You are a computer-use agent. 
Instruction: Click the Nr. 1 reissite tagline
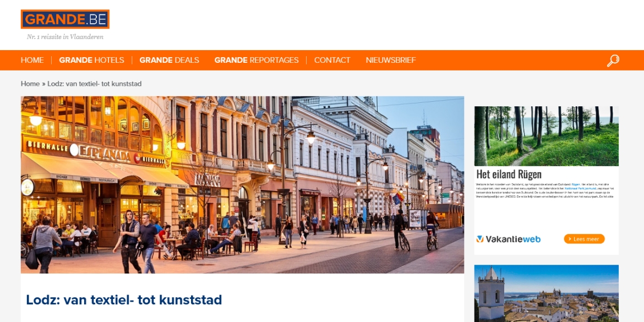click(x=65, y=37)
